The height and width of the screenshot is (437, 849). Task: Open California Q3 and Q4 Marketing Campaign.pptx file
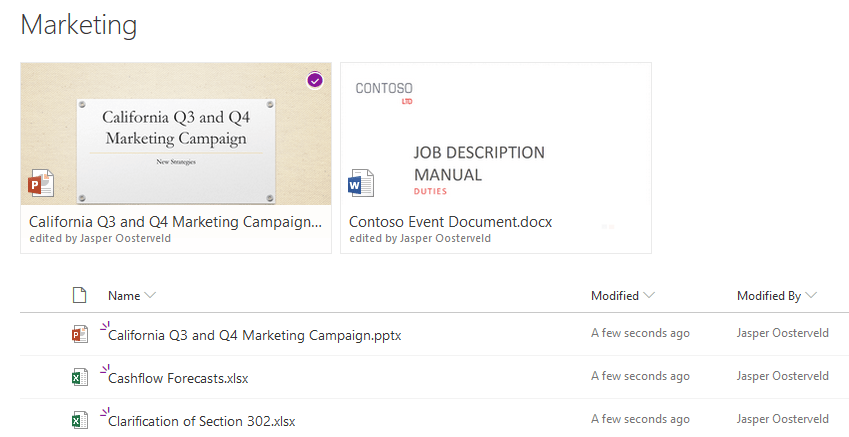[x=254, y=335]
